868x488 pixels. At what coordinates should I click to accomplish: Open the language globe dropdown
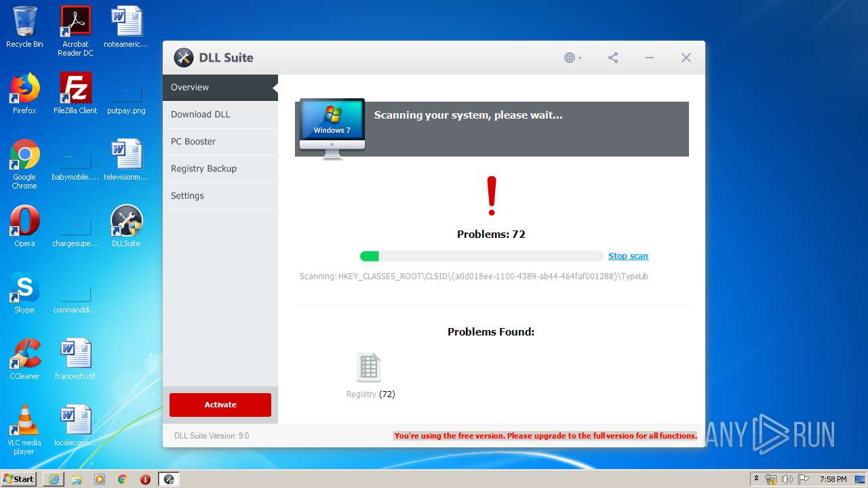(573, 58)
